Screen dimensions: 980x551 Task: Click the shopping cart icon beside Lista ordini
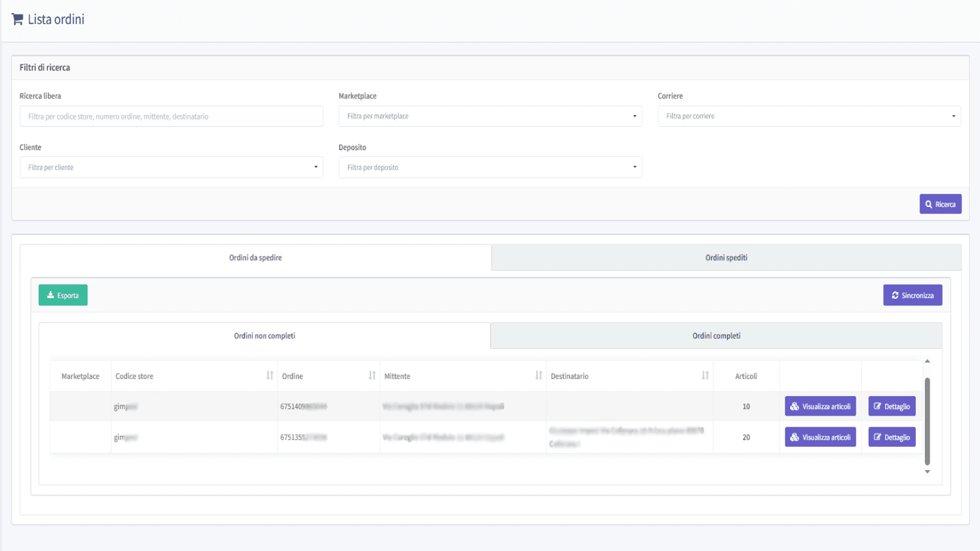(x=17, y=20)
